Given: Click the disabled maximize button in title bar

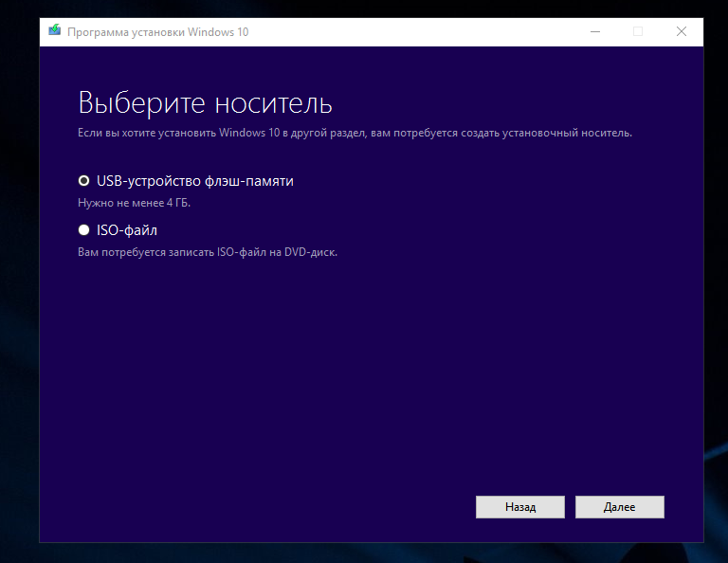Looking at the screenshot, I should coord(638,31).
